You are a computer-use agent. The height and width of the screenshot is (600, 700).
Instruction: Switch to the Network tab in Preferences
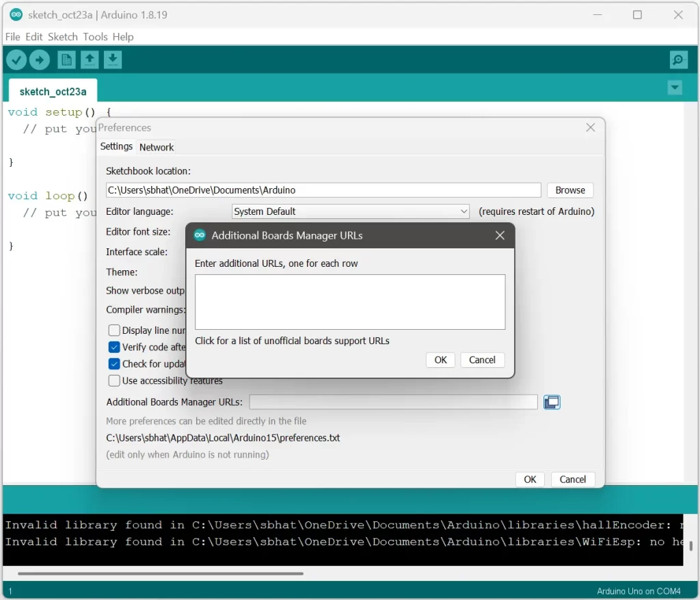(x=157, y=147)
